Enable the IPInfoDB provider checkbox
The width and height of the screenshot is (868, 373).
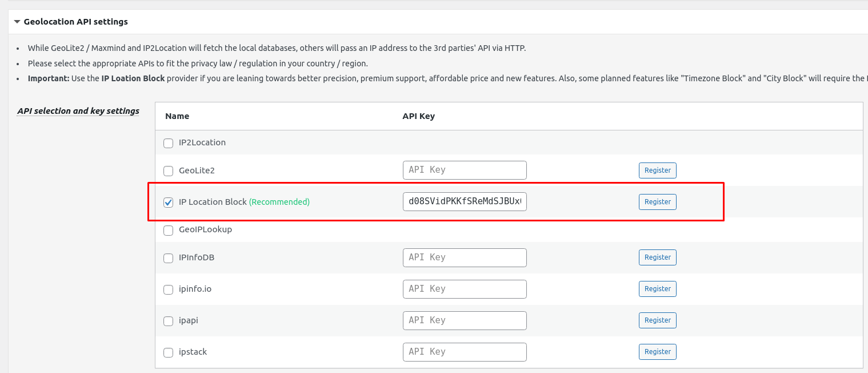point(168,258)
